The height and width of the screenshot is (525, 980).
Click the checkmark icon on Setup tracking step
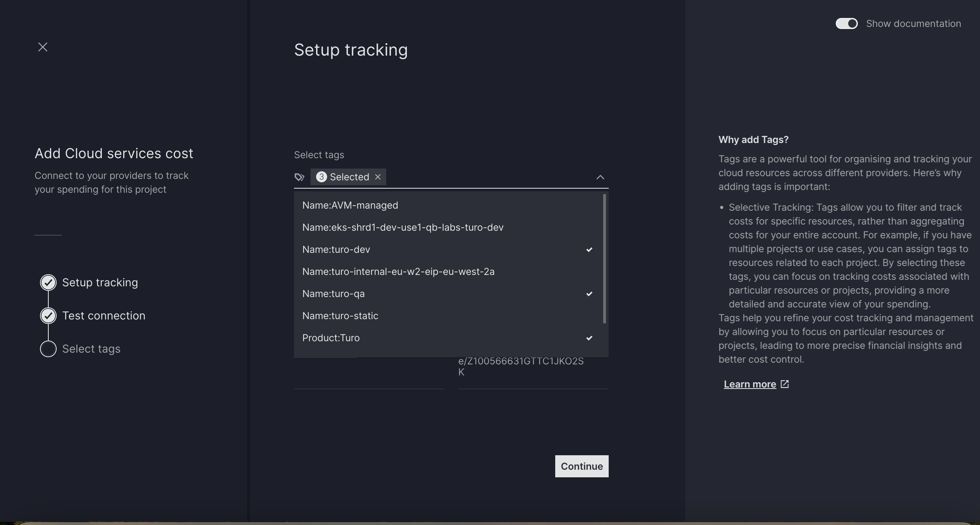48,283
